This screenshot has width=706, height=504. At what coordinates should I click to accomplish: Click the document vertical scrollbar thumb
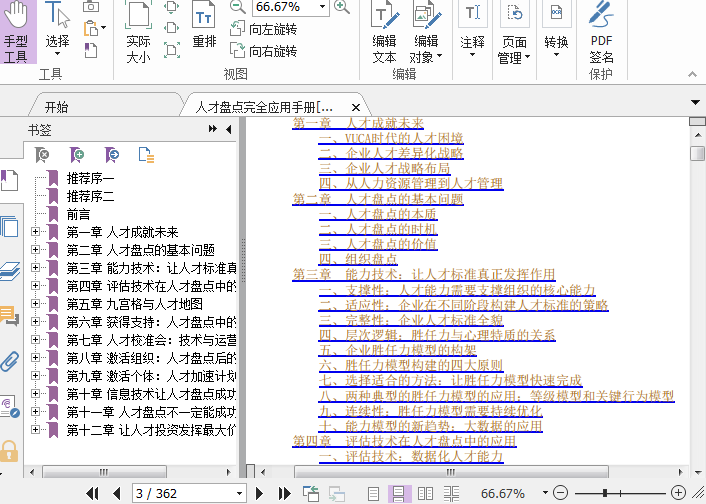point(697,153)
